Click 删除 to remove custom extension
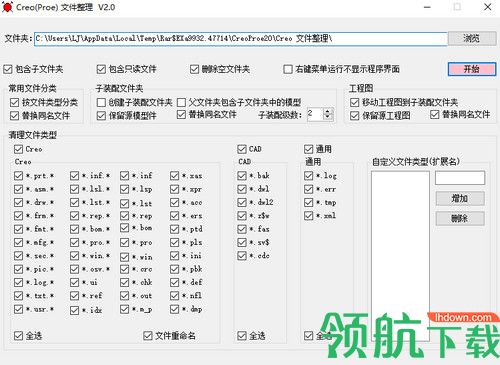500x365 pixels. point(460,219)
